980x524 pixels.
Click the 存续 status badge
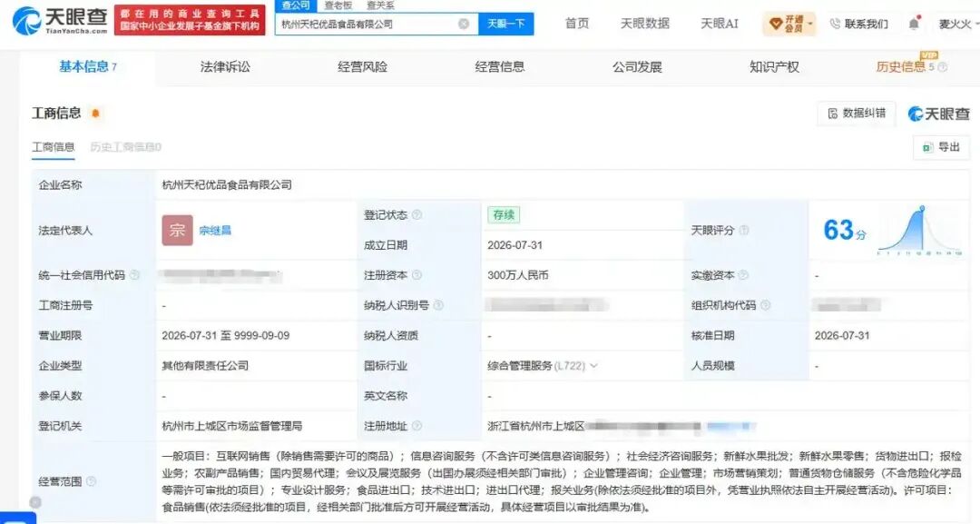click(504, 214)
